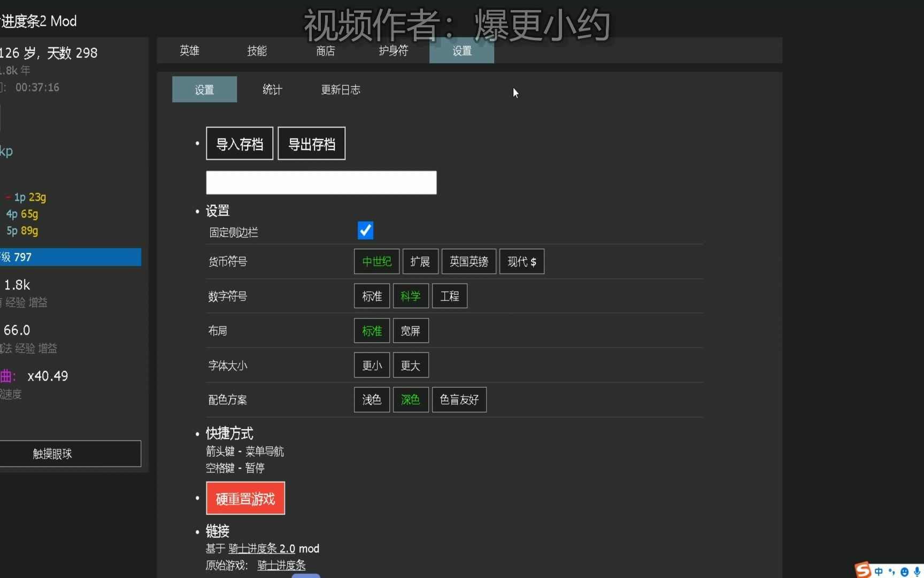The width and height of the screenshot is (924, 578).
Task: Choose 工程 number notation
Action: (450, 296)
